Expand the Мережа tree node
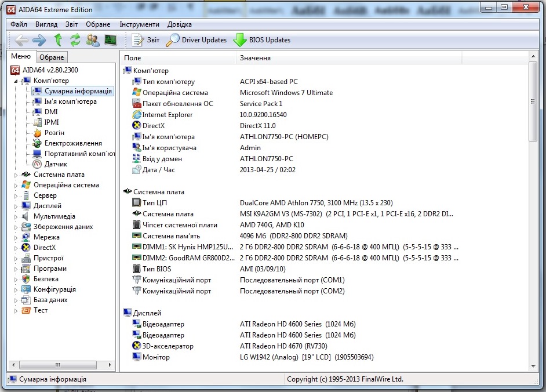The width and height of the screenshot is (546, 392). [16, 238]
